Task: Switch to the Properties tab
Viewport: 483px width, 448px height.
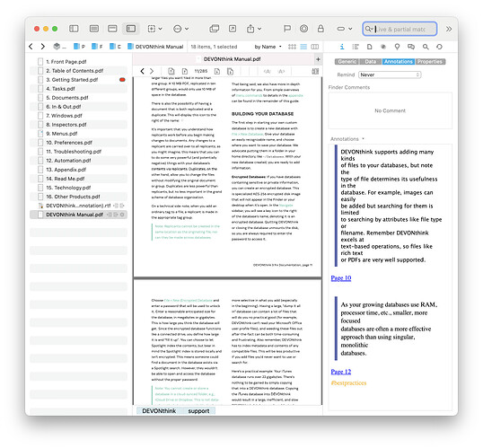Action: click(430, 62)
